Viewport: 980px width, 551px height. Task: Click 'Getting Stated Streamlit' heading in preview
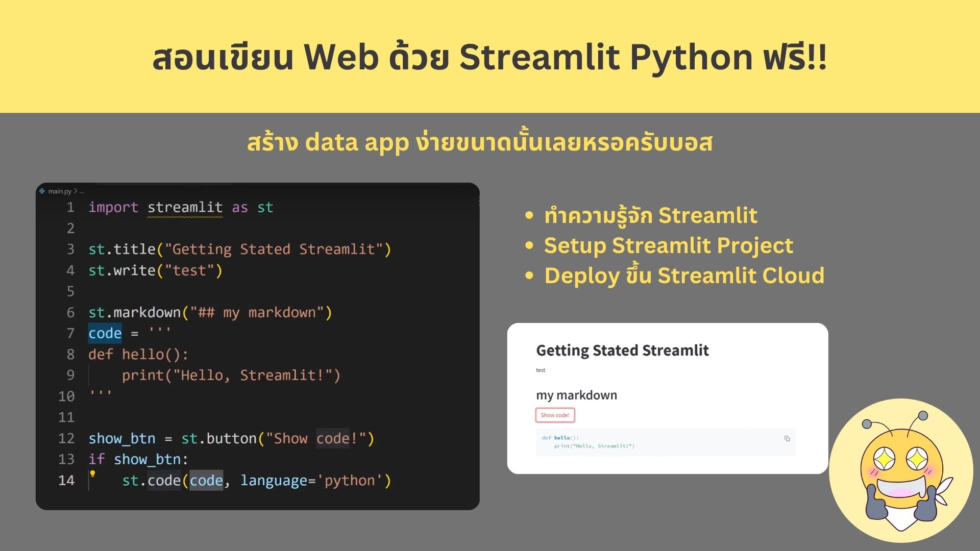click(x=622, y=350)
